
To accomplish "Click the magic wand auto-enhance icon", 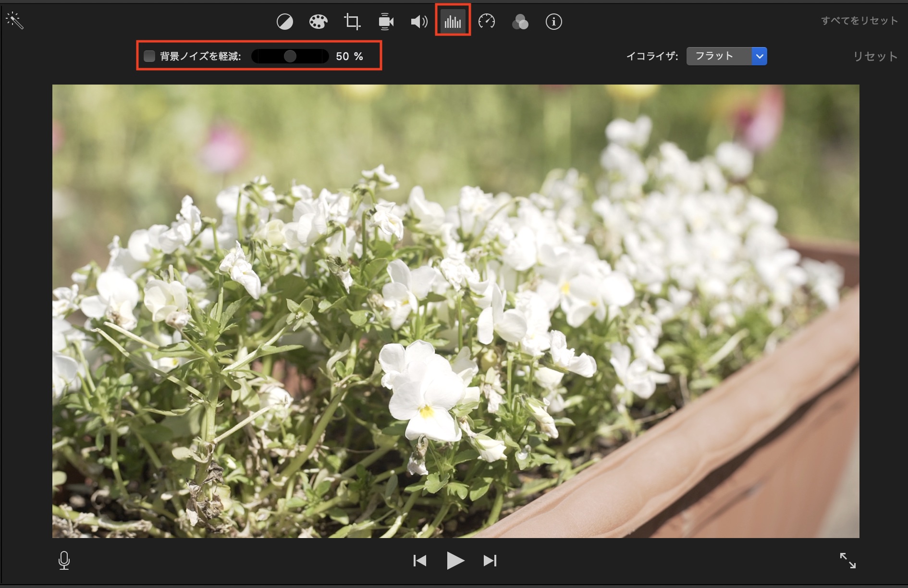I will pyautogui.click(x=14, y=21).
